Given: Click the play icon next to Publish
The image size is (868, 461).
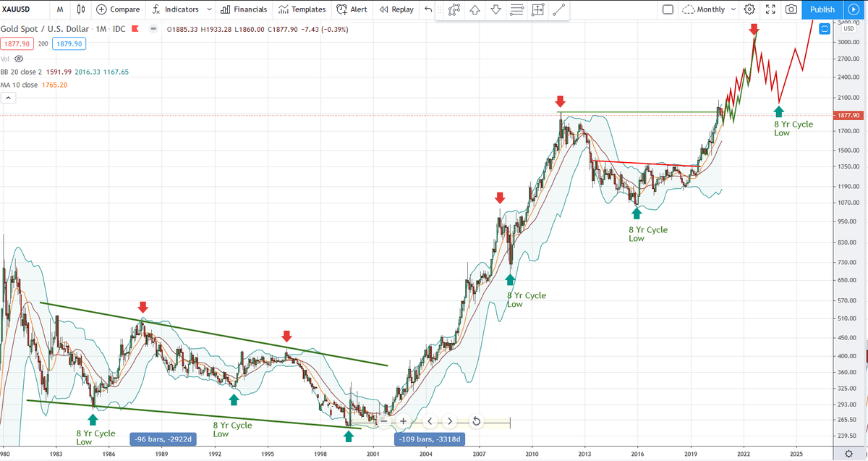Looking at the screenshot, I should tap(852, 9).
